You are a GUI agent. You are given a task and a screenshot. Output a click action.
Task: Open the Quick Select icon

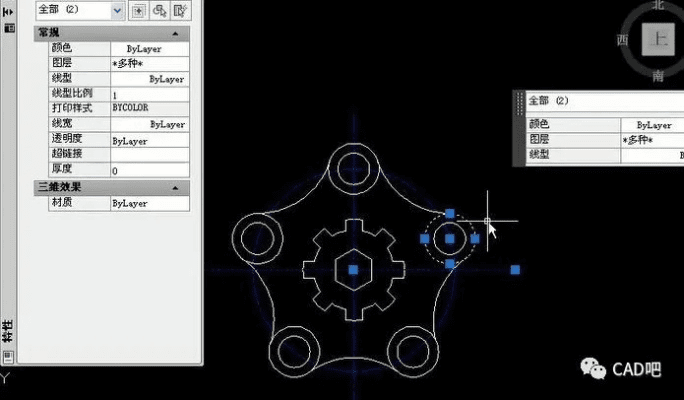tap(180, 11)
